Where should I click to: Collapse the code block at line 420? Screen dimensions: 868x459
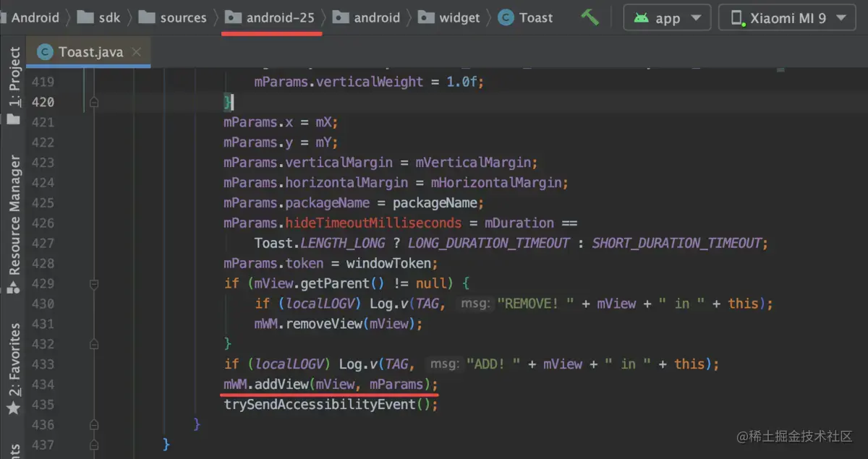click(93, 103)
